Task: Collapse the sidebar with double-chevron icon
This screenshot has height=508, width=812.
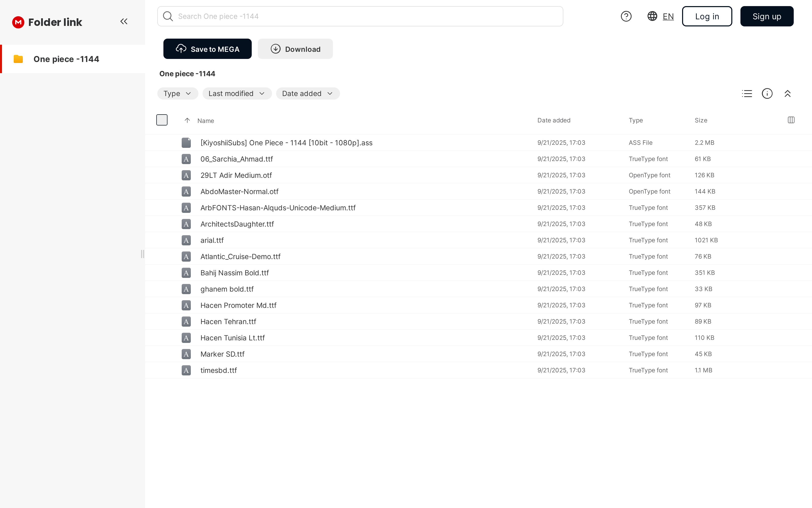Action: pos(124,22)
